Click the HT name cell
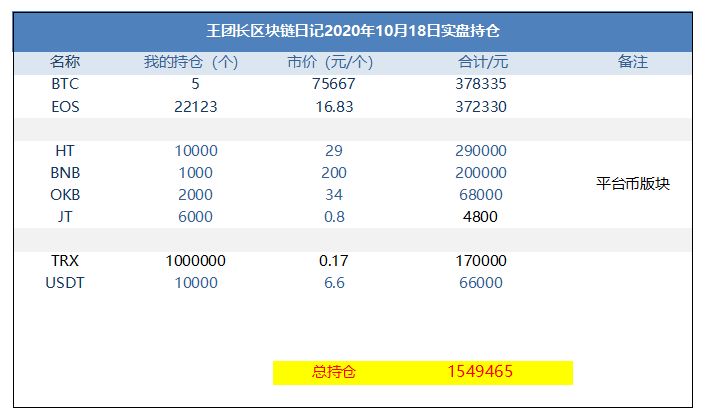Image resolution: width=710 pixels, height=420 pixels. pyautogui.click(x=65, y=151)
